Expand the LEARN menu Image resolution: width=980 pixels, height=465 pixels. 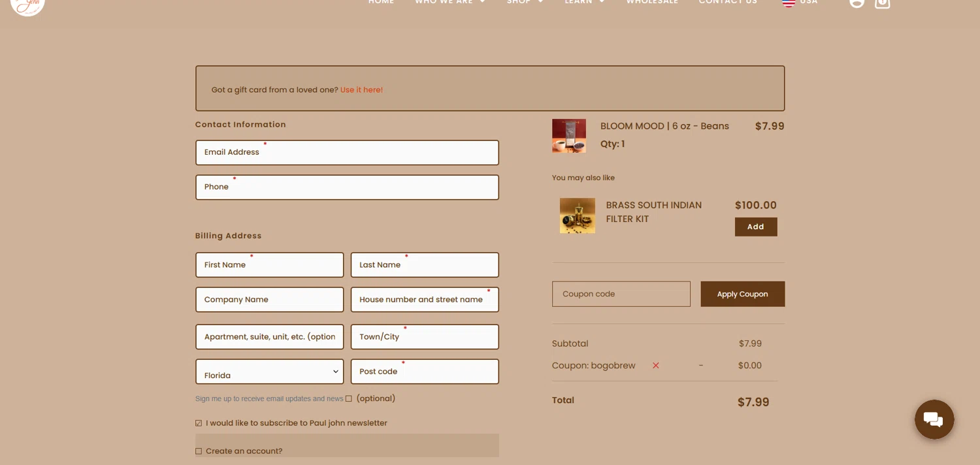tap(585, 2)
